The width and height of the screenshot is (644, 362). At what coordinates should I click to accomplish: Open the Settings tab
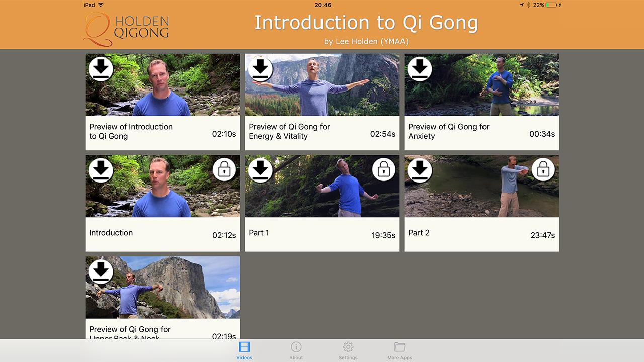click(x=348, y=350)
